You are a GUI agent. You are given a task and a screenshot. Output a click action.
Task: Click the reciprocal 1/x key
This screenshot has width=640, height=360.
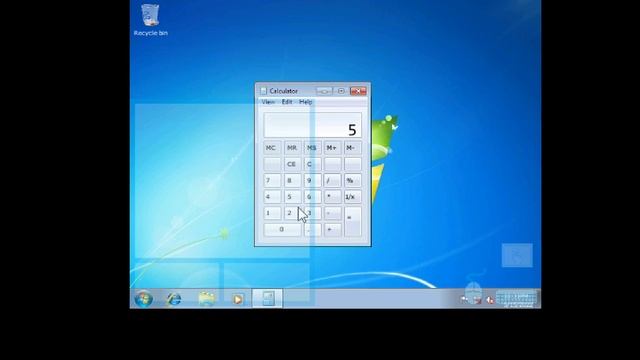(352, 197)
